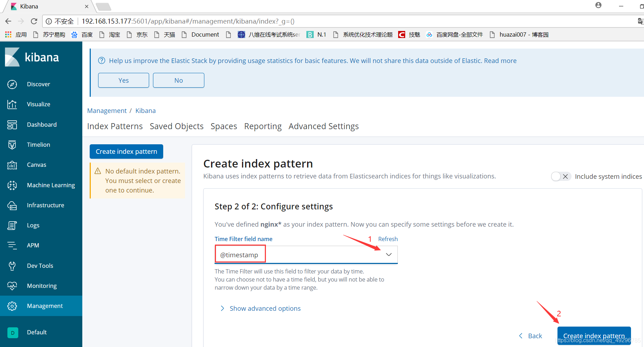Screen dimensions: 644x347
Task: Open Infrastructure icon in sidebar
Action: [x=12, y=206]
